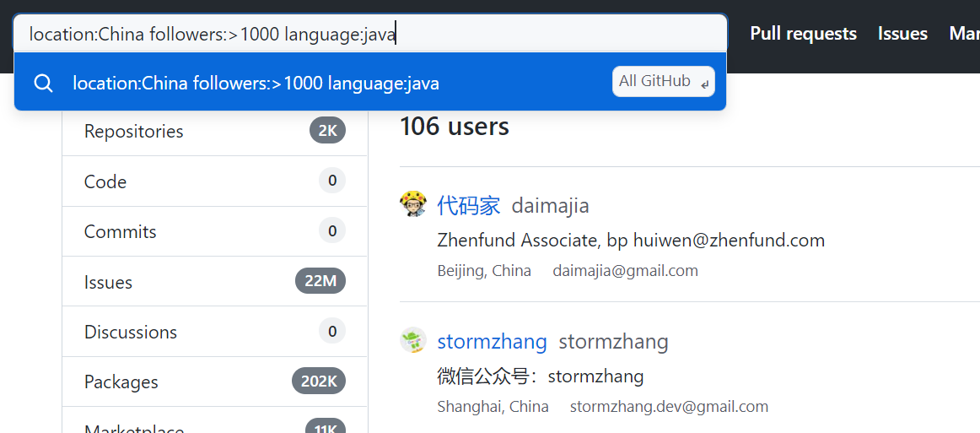Click the magnifier icon in search suggestion

(43, 83)
